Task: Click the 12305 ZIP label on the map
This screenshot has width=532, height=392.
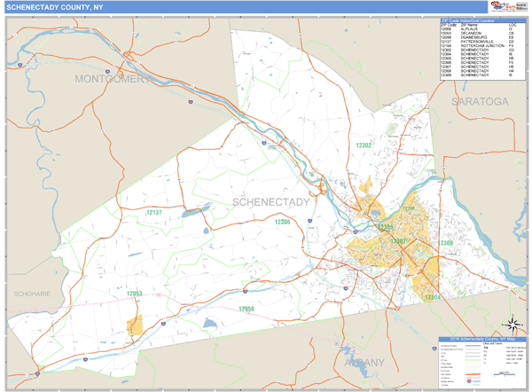Action: point(386,227)
